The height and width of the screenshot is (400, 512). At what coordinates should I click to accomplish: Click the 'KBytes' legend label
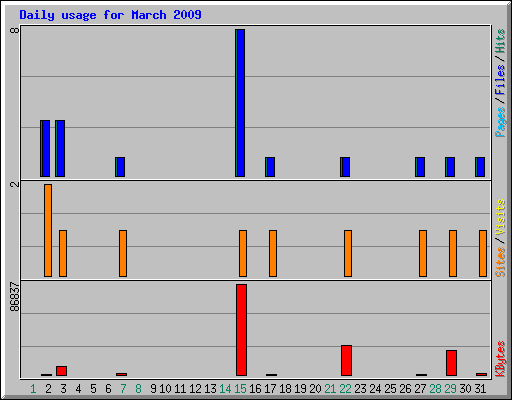click(500, 359)
